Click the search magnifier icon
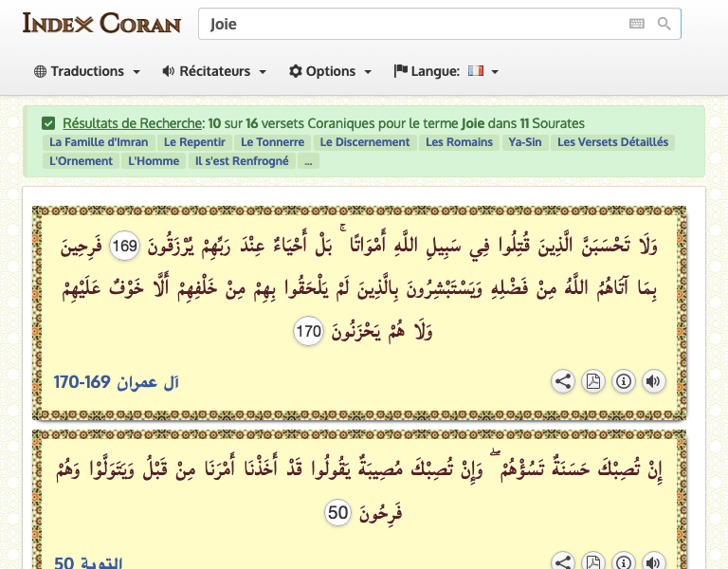The image size is (728, 569). pyautogui.click(x=664, y=25)
